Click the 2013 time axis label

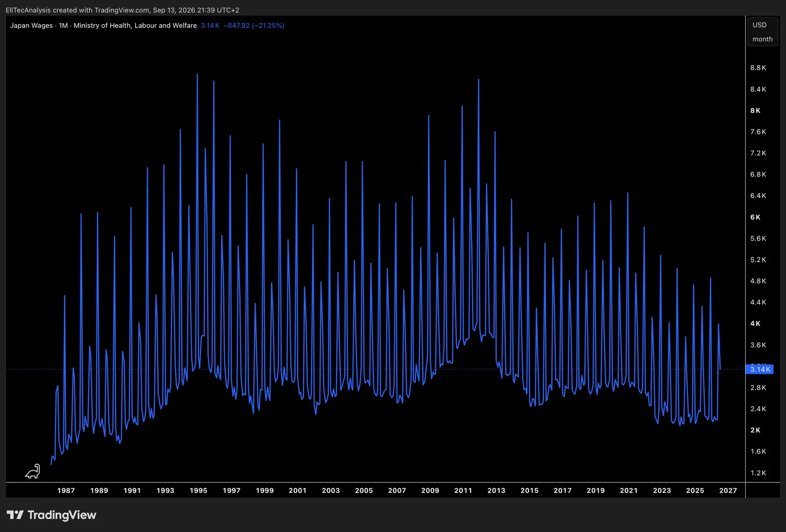(x=497, y=491)
